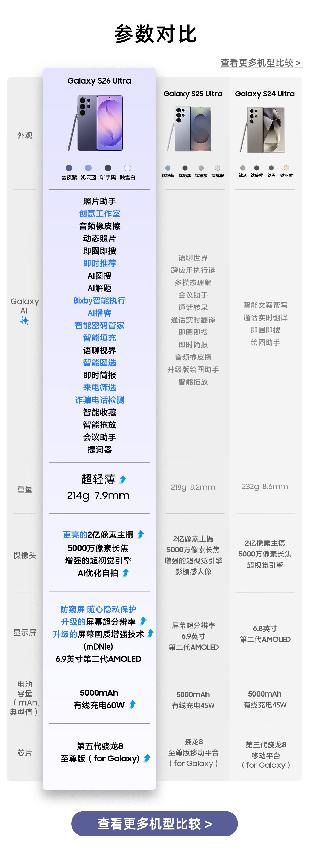This screenshot has width=309, height=868.
Task: Click the bottom '查看更多机型比较 >' button
Action: click(154, 823)
